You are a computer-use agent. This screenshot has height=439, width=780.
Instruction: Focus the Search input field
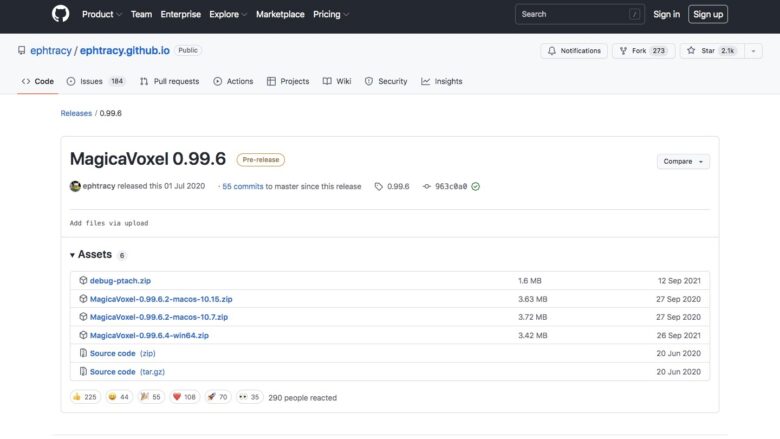[580, 14]
